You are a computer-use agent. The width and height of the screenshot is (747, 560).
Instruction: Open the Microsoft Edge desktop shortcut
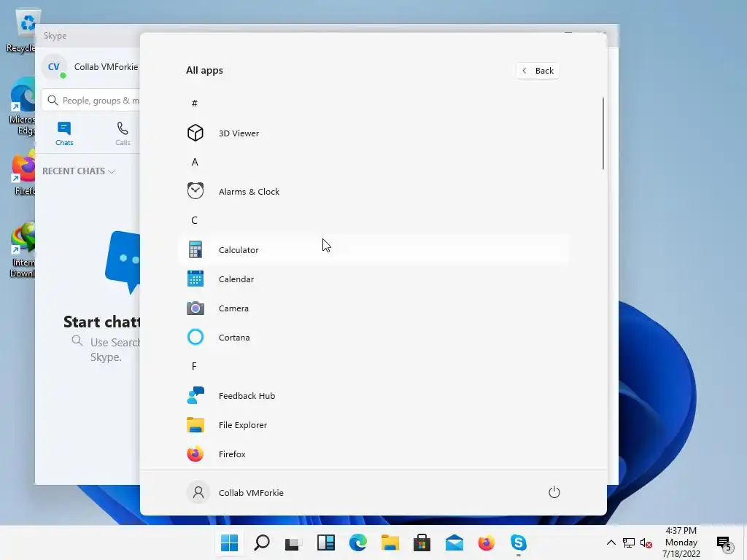22,106
